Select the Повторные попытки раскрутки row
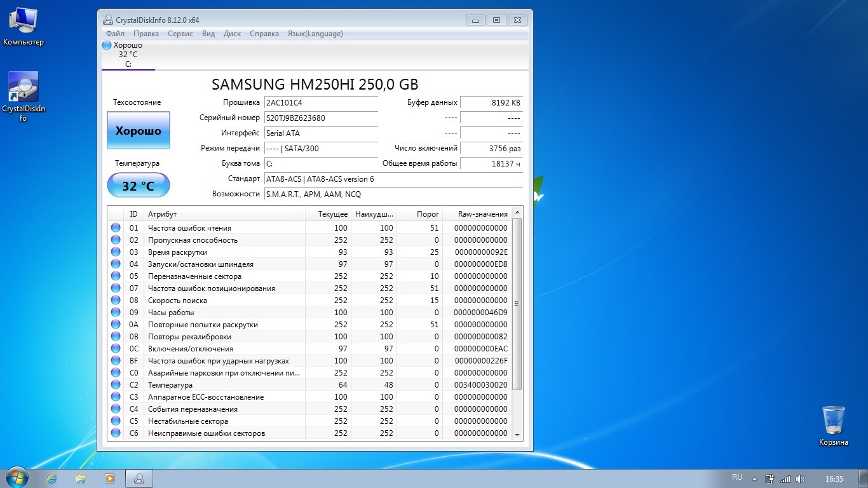This screenshot has width=868, height=488. (x=309, y=324)
